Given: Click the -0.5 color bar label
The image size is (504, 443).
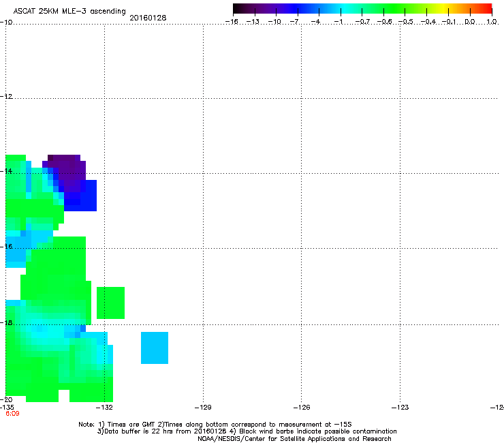Looking at the screenshot, I should [x=405, y=22].
